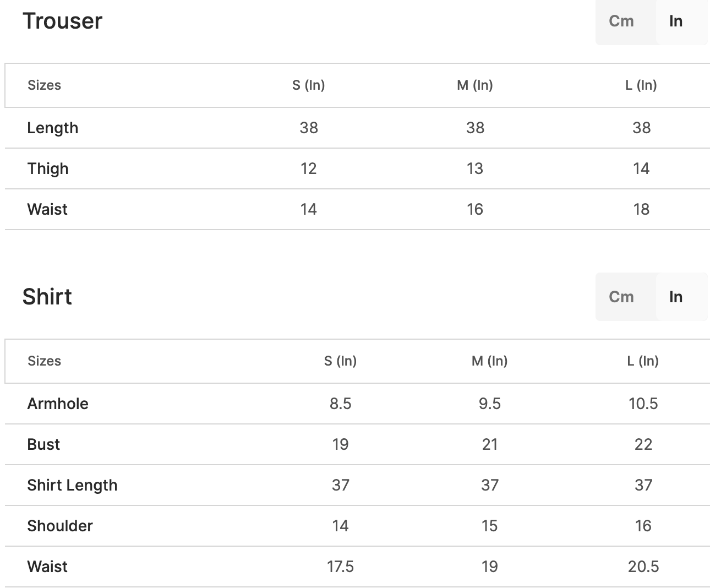
Task: Select In units for Trouser chart
Action: [676, 21]
